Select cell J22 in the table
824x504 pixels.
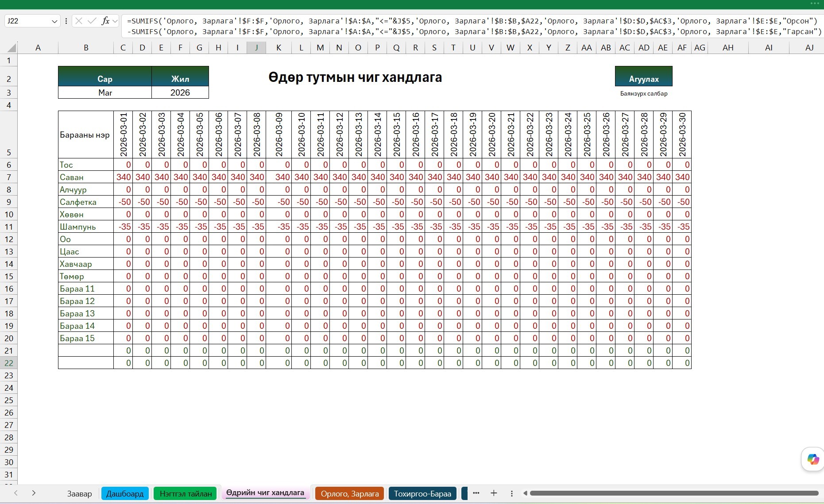256,363
